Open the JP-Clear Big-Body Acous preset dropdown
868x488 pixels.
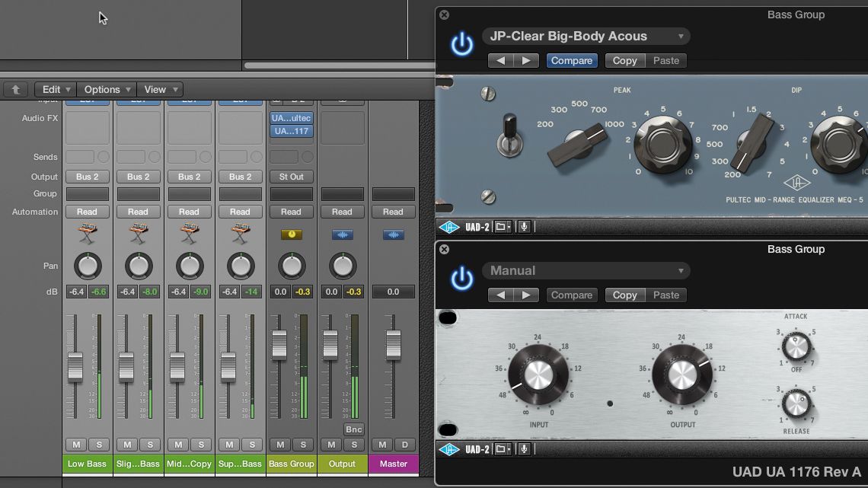[585, 36]
